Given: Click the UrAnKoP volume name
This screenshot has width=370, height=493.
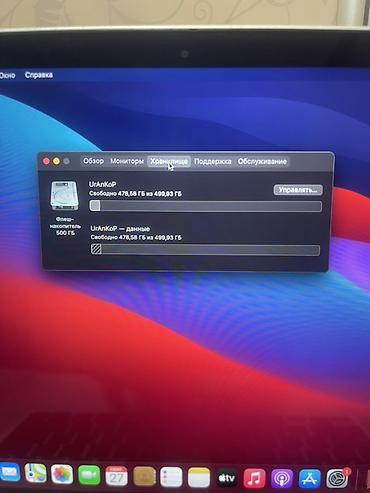Looking at the screenshot, I should 102,184.
